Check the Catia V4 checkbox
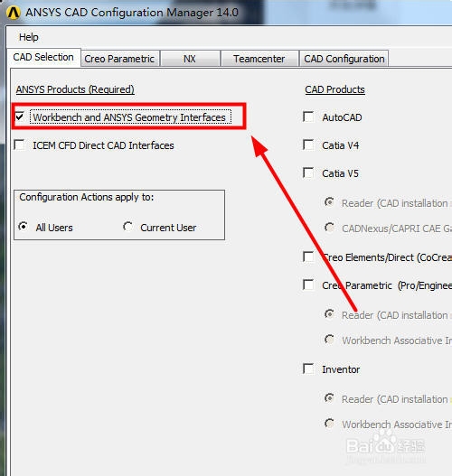Screen dimensions: 452x476 point(308,145)
